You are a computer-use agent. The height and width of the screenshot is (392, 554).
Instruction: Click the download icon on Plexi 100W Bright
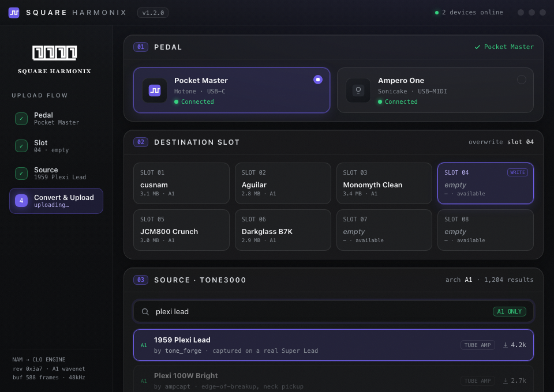pyautogui.click(x=506, y=380)
